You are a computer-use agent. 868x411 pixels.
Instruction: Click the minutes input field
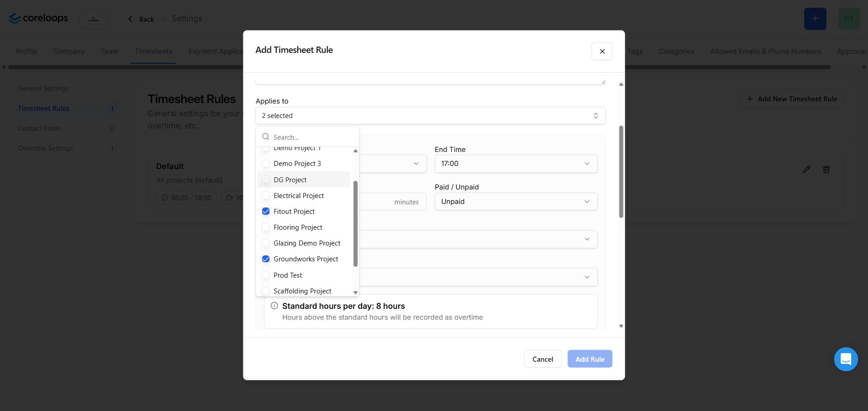392,202
